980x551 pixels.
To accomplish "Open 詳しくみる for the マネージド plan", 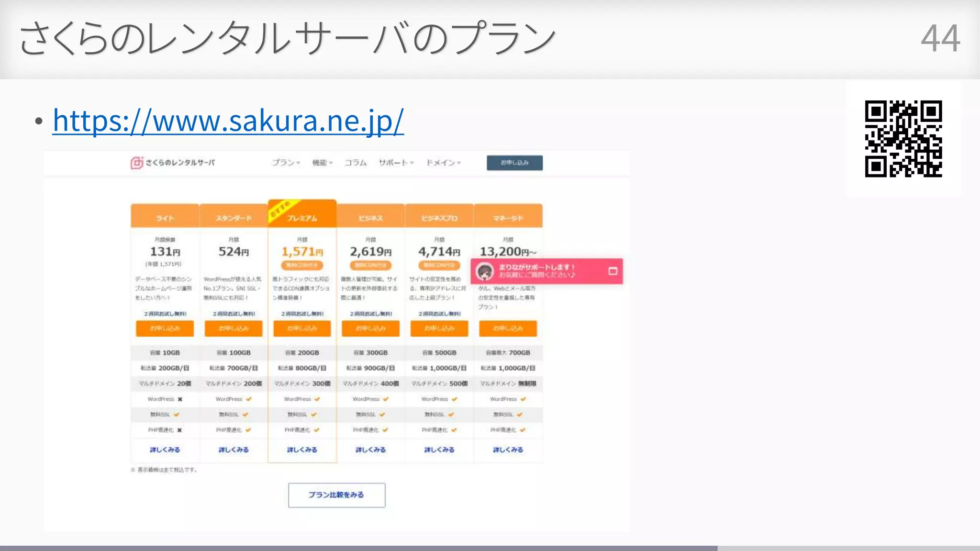I will 508,450.
